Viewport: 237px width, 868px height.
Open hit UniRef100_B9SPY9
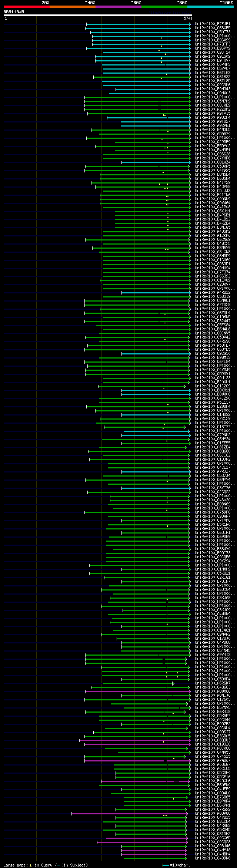coord(213,48)
